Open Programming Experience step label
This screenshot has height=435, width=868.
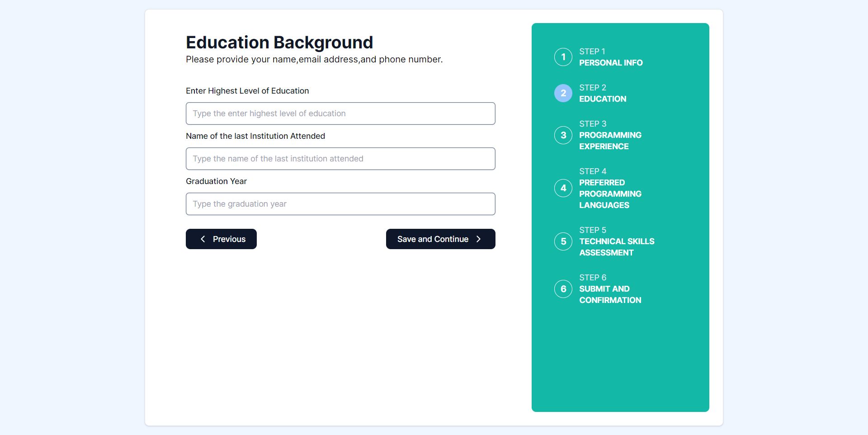(x=610, y=141)
